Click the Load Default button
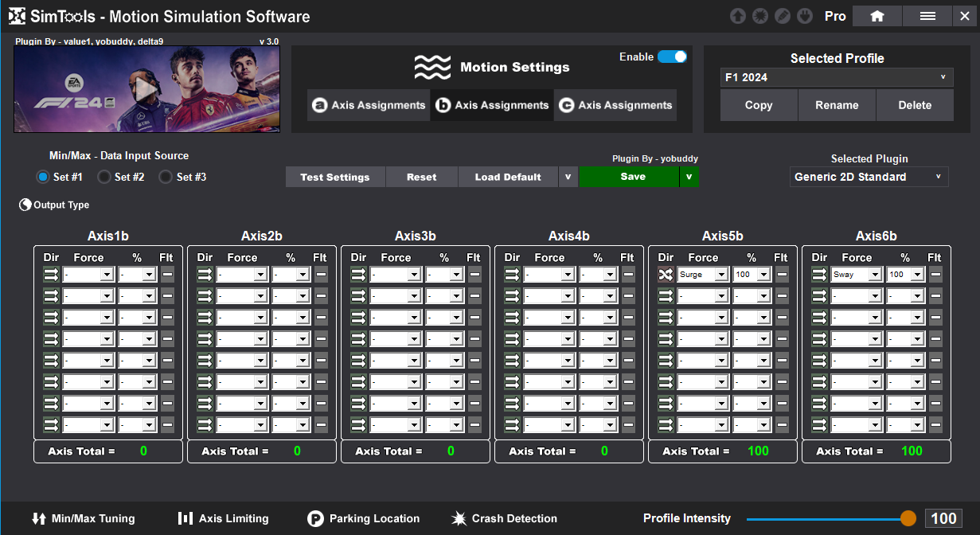 click(508, 177)
